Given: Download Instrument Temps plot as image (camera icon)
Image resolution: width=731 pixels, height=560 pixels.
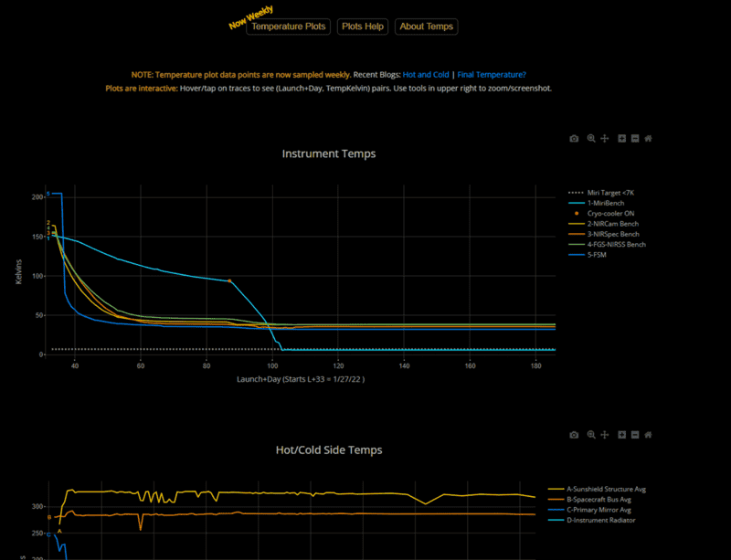Looking at the screenshot, I should click(574, 139).
